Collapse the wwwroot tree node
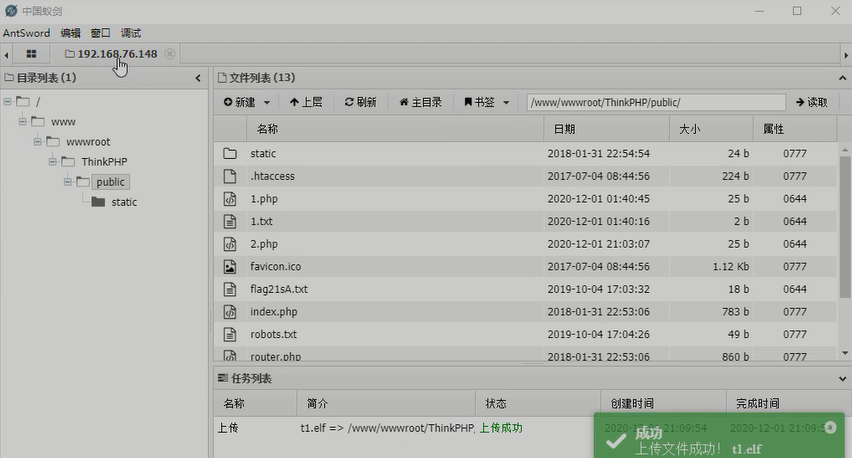The width and height of the screenshot is (852, 458). (x=37, y=142)
